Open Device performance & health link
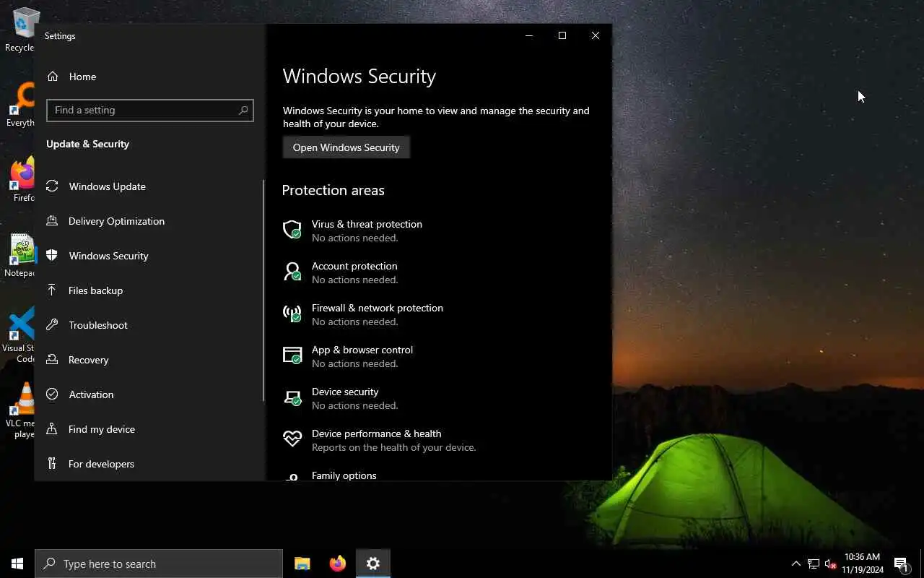 (376, 433)
